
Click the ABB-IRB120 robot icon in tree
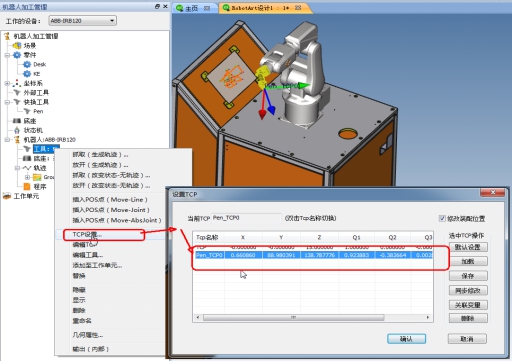click(x=17, y=139)
